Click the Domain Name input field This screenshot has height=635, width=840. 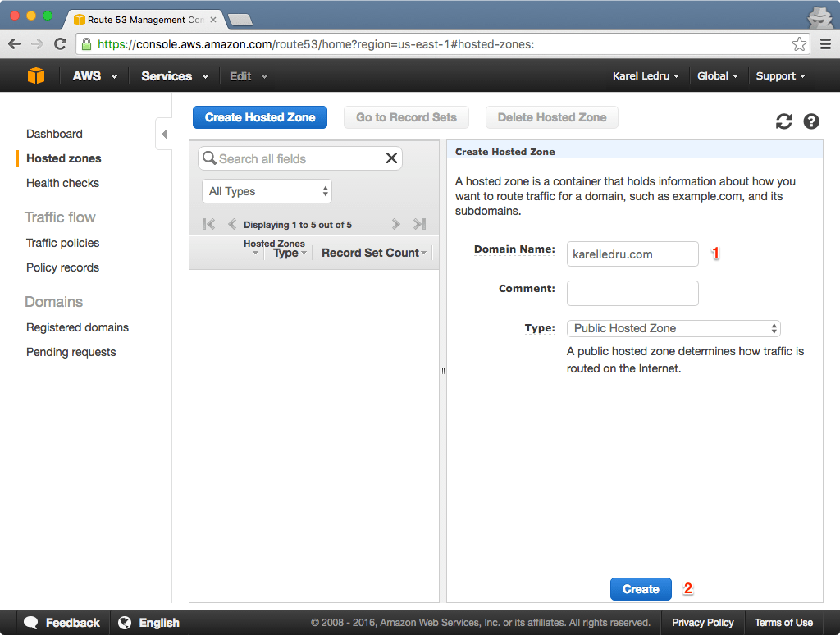[632, 254]
